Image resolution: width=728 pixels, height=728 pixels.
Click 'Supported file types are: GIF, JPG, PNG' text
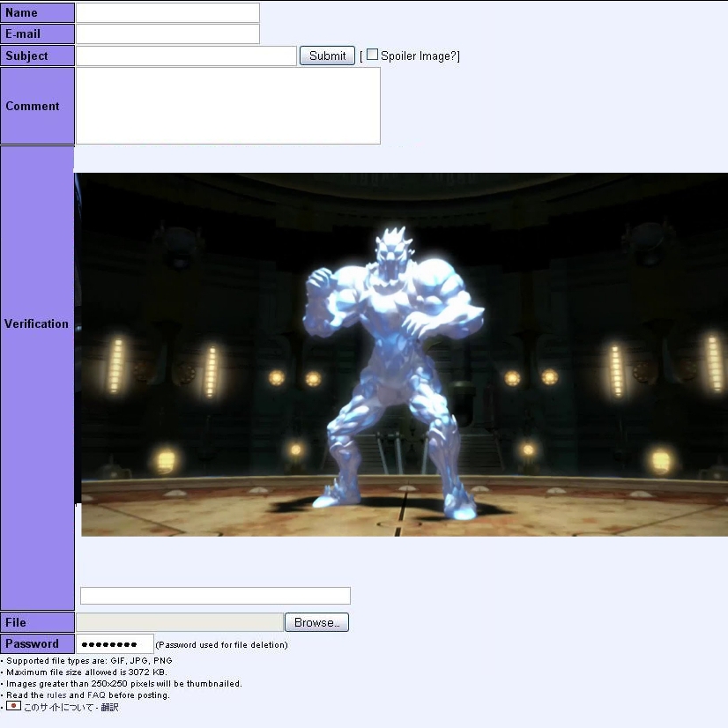tap(89, 661)
